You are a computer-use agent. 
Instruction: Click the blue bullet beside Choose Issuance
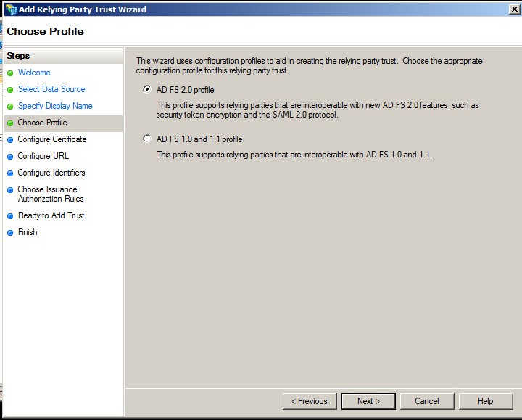pyautogui.click(x=10, y=189)
